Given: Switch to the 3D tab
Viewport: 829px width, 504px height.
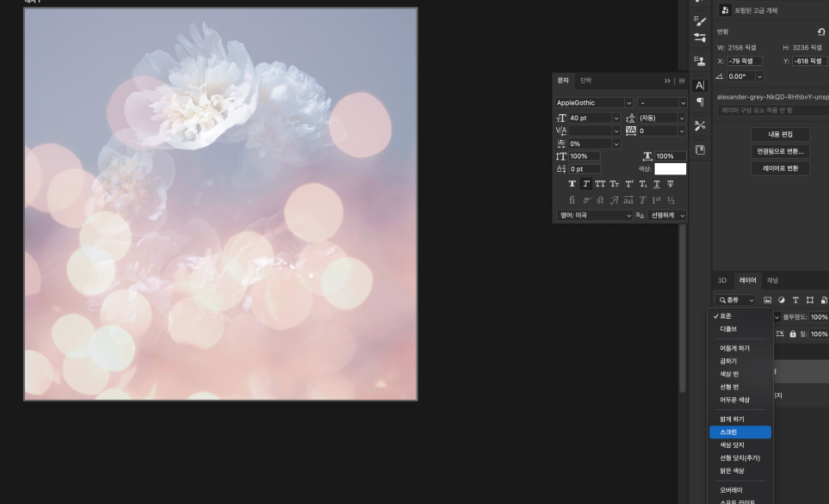Looking at the screenshot, I should (722, 281).
